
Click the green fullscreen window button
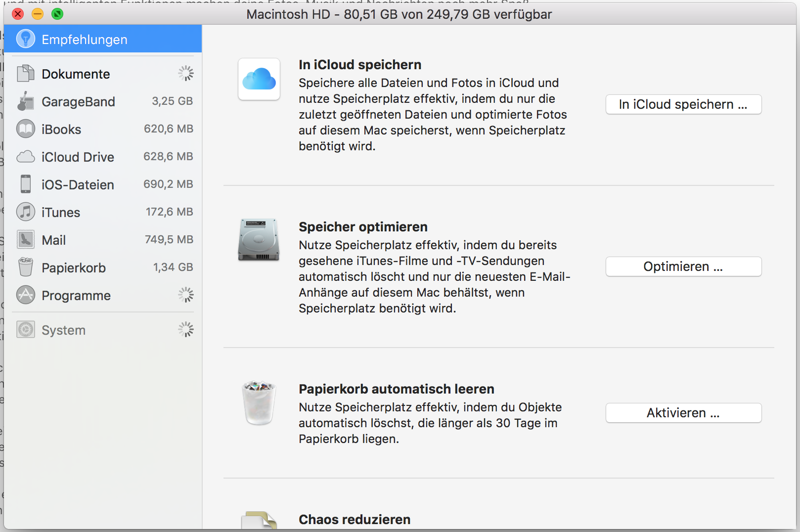pyautogui.click(x=57, y=14)
